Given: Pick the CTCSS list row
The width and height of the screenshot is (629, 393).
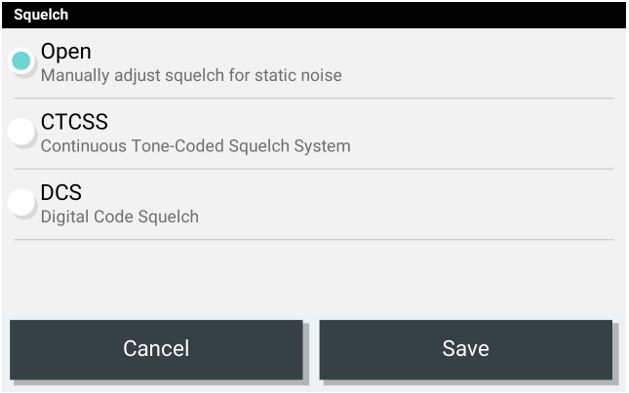Looking at the screenshot, I should tap(314, 134).
